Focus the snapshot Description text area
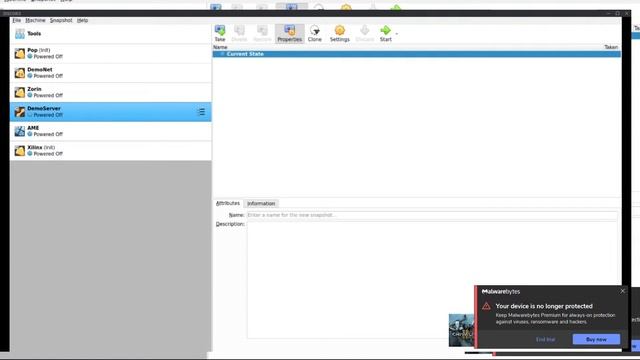 click(432, 280)
